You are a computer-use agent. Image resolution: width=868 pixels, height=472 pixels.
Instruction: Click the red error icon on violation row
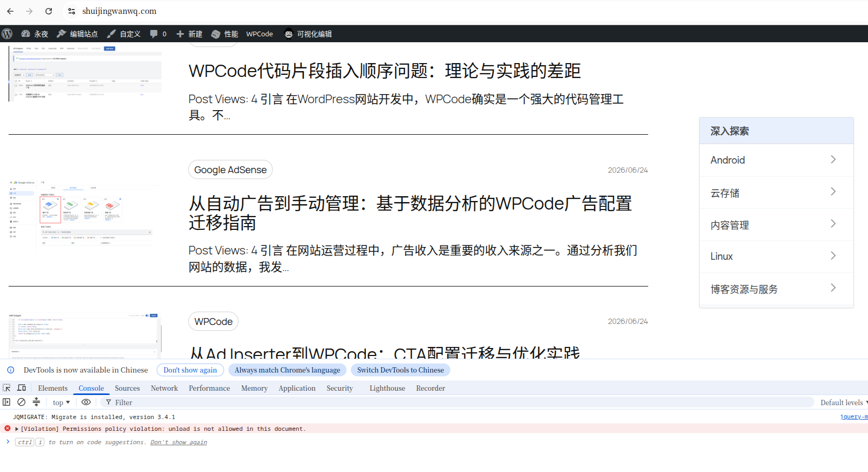[x=7, y=428]
